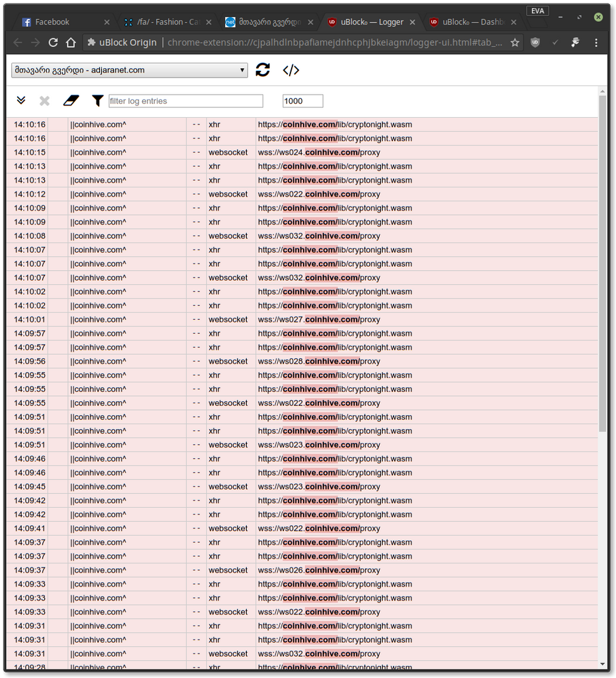Open Chrome three-dot menu
Image resolution: width=616 pixels, height=678 pixels.
point(596,42)
